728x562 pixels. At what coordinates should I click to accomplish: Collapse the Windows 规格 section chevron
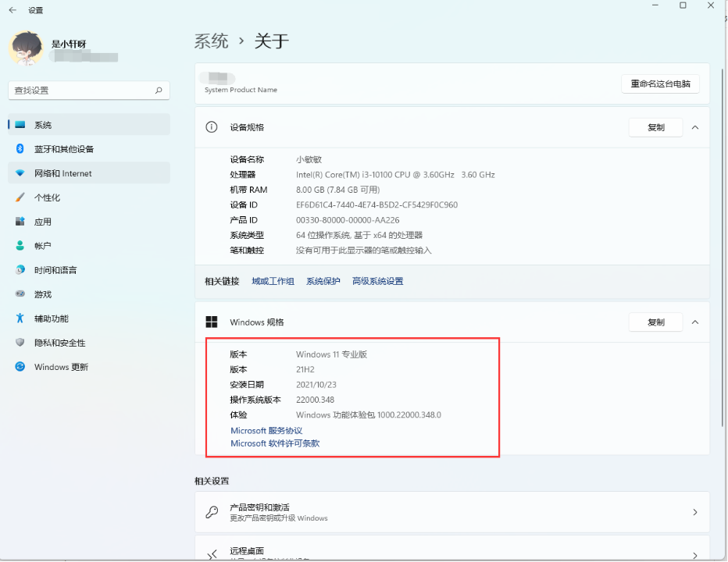695,322
